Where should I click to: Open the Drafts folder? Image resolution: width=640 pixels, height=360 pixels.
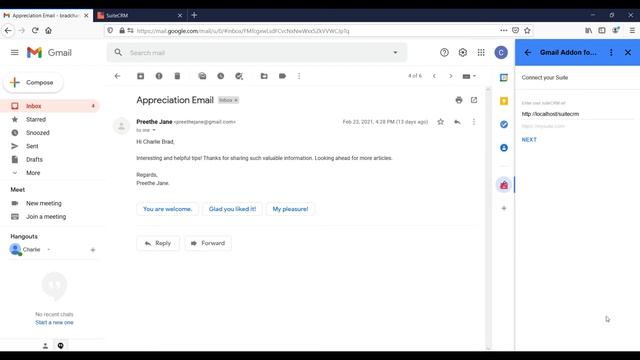34,160
